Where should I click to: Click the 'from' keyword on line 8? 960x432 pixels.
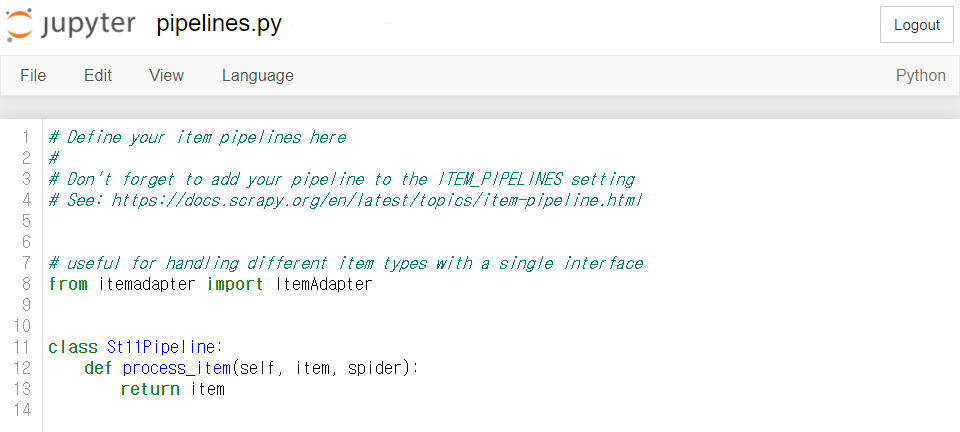(67, 284)
